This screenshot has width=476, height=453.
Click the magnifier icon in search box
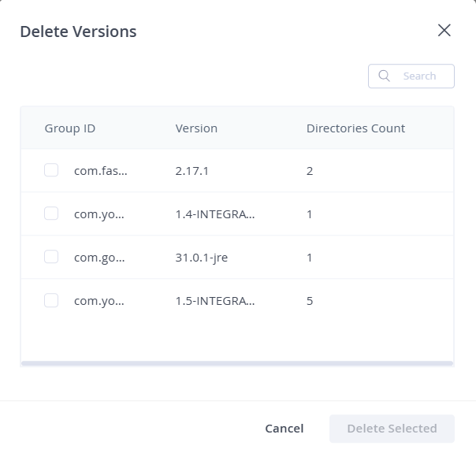point(384,76)
